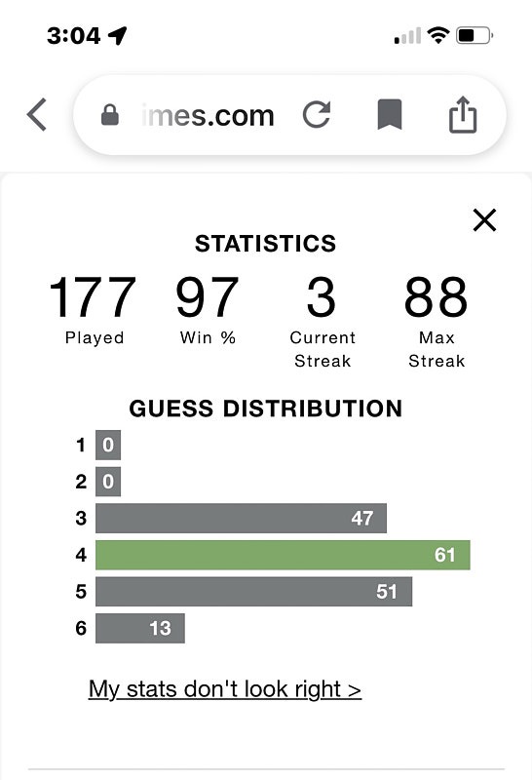Tap the 177 Played statistic
This screenshot has height=780, width=532.
pos(94,310)
